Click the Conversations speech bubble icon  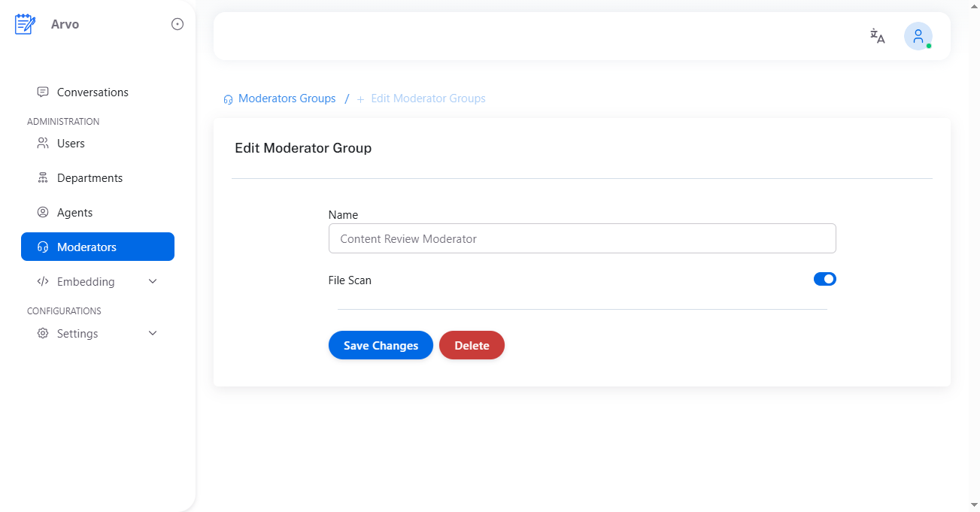42,91
